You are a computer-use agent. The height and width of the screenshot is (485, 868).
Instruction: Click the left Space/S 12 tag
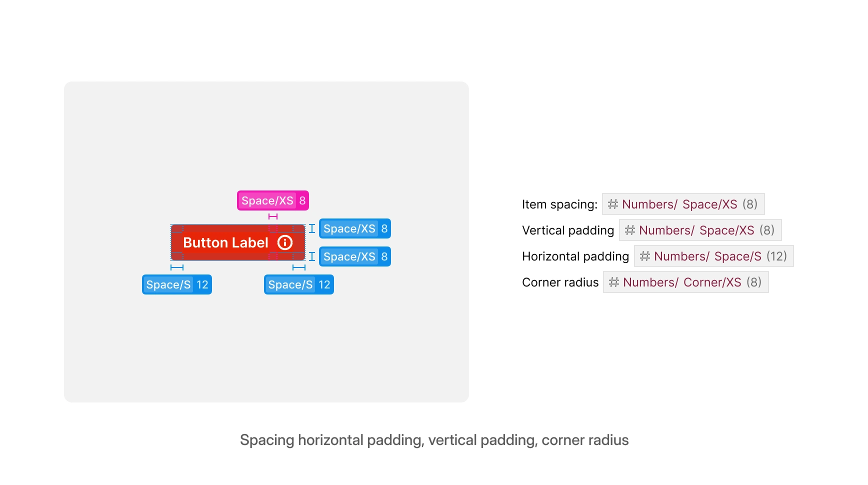(x=177, y=284)
